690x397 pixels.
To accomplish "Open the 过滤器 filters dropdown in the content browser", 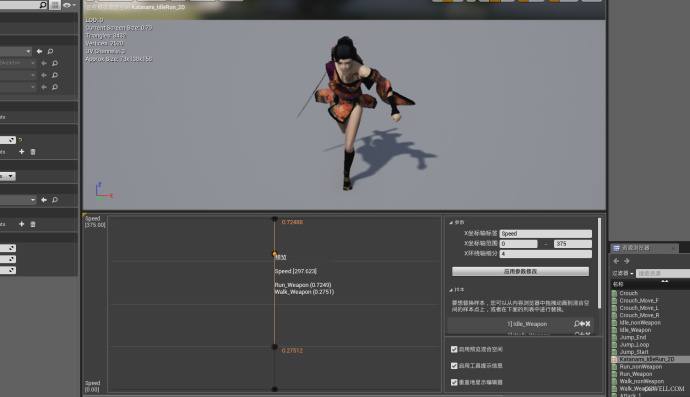I will tap(623, 273).
